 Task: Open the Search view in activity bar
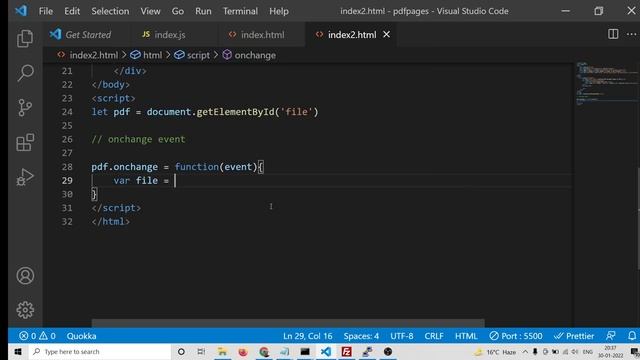[25, 73]
